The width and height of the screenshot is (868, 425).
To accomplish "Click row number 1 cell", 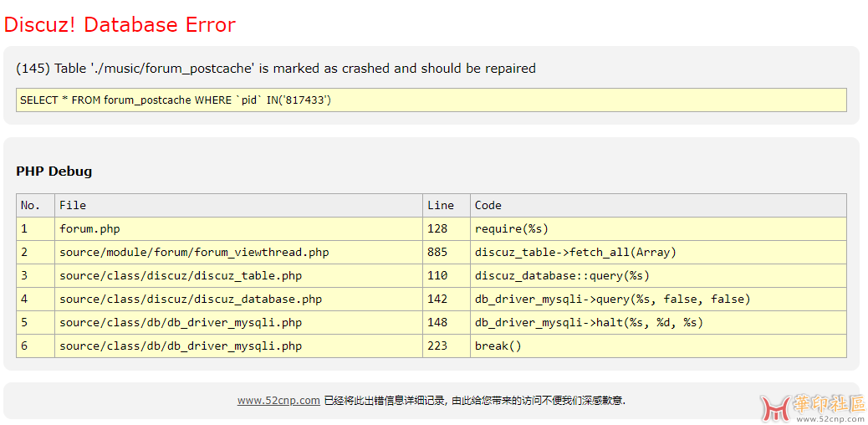I will click(35, 229).
